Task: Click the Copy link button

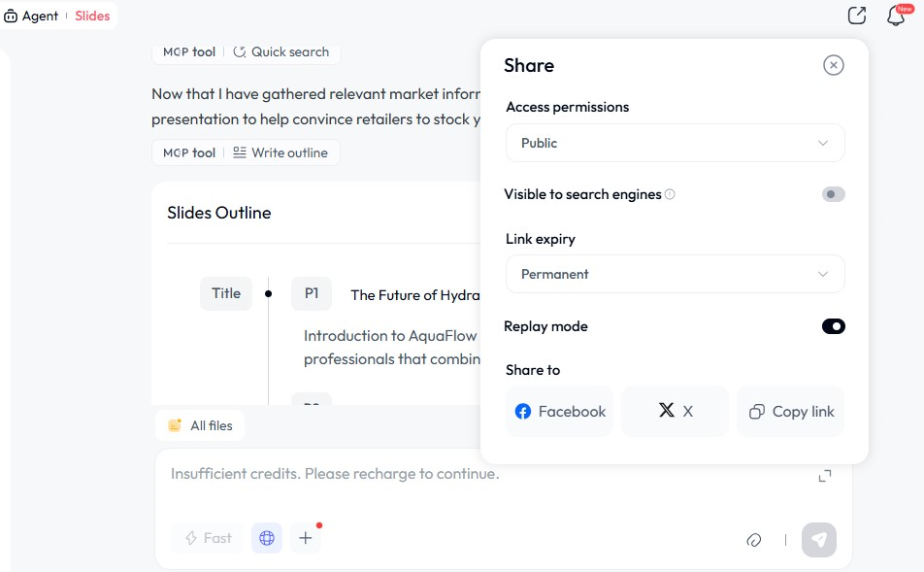Action: [x=790, y=412]
